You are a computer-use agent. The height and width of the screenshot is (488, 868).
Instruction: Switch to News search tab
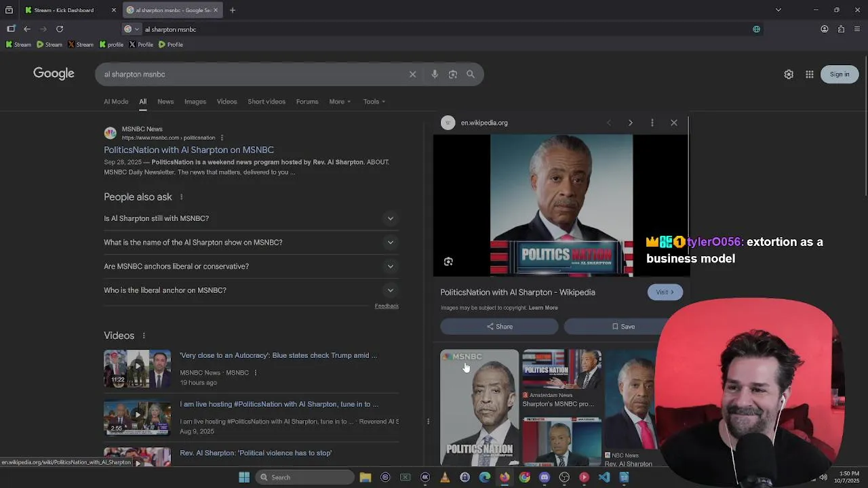coord(165,102)
